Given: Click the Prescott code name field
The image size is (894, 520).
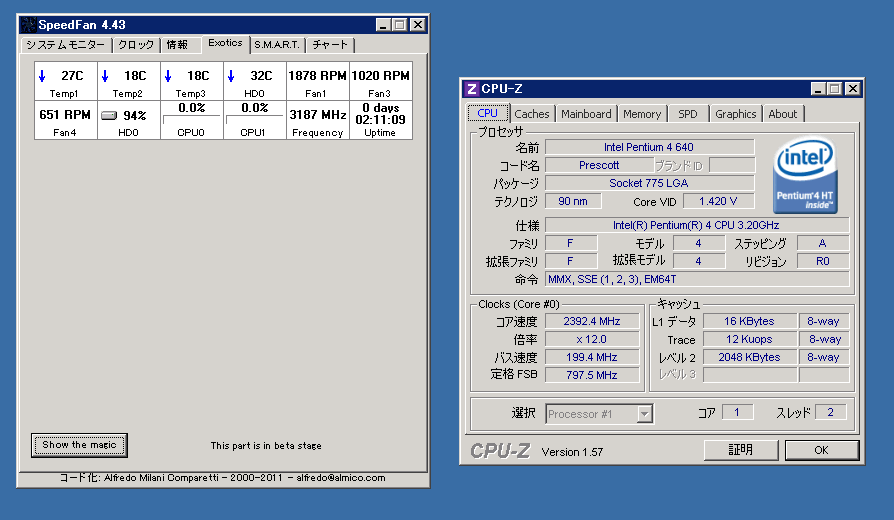Looking at the screenshot, I should coord(599,165).
